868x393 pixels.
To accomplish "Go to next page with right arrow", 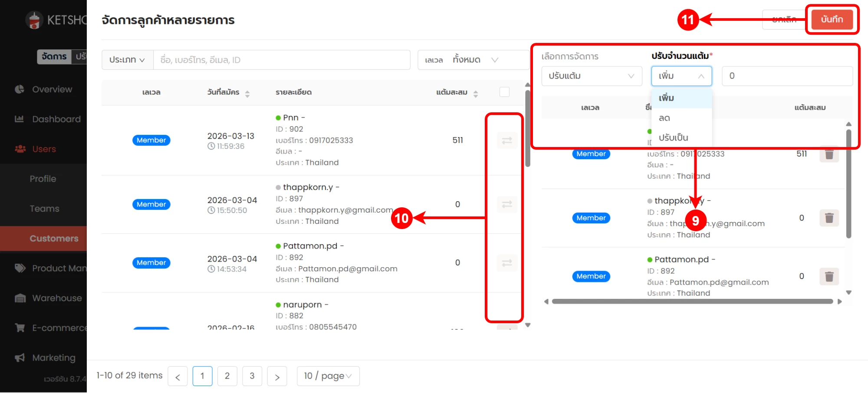I will [277, 376].
